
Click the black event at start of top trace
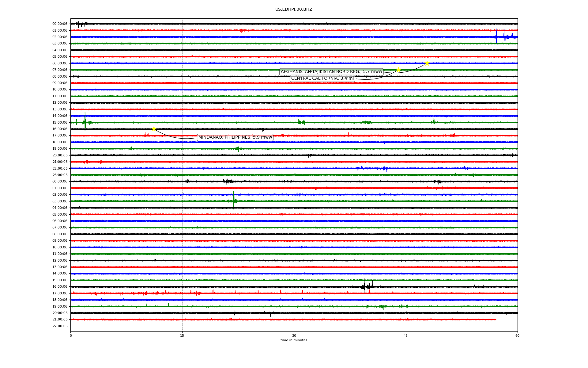[x=78, y=24]
